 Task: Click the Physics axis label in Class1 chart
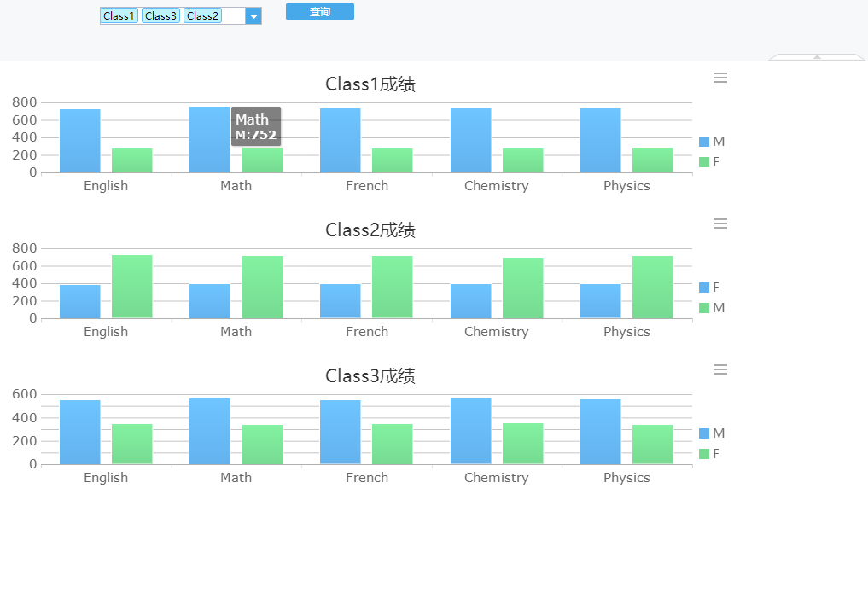click(x=626, y=186)
